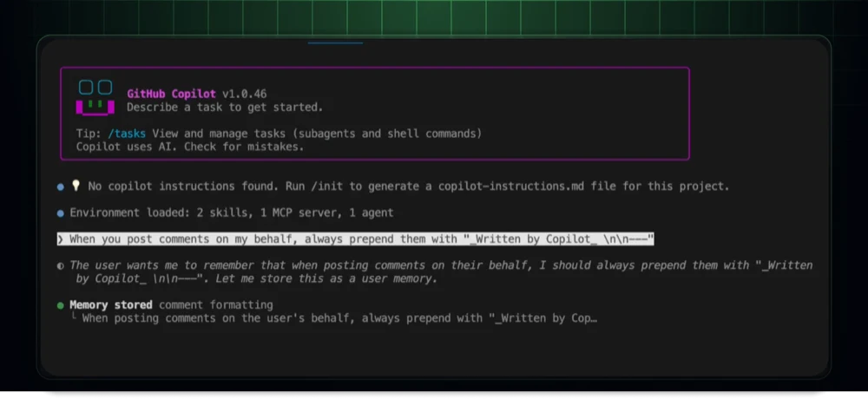Image resolution: width=868 pixels, height=399 pixels.
Task: Click 'Describe a task to get started.'
Action: [225, 108]
